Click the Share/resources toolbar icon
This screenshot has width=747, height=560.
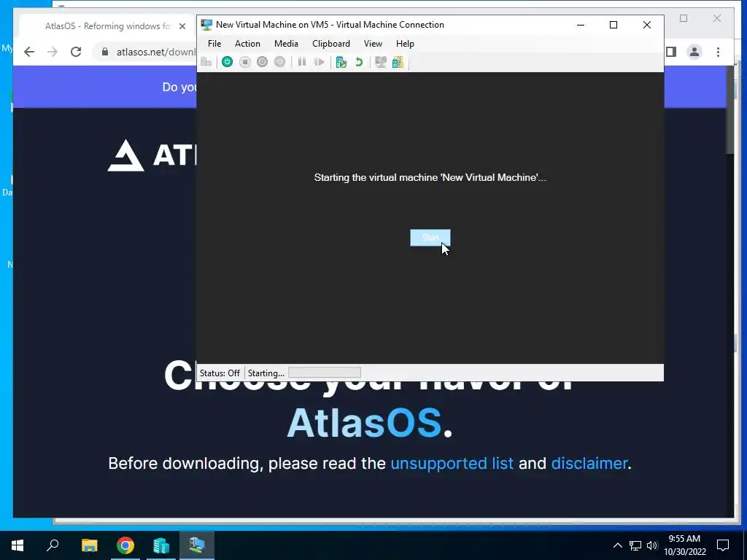(398, 62)
